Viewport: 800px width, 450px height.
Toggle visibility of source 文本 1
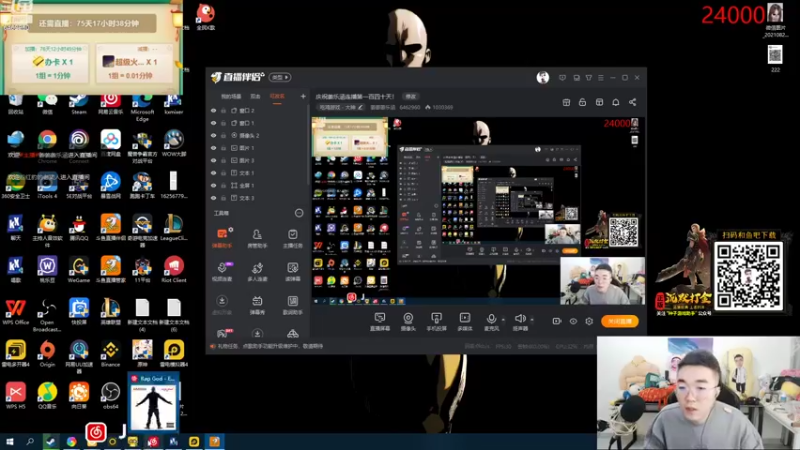pyautogui.click(x=213, y=173)
